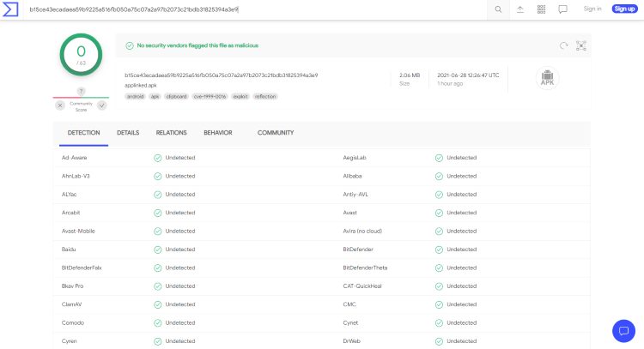Click the AhnLab-V3 undetected check icon
Screen dimensions: 644x349
pyautogui.click(x=158, y=177)
